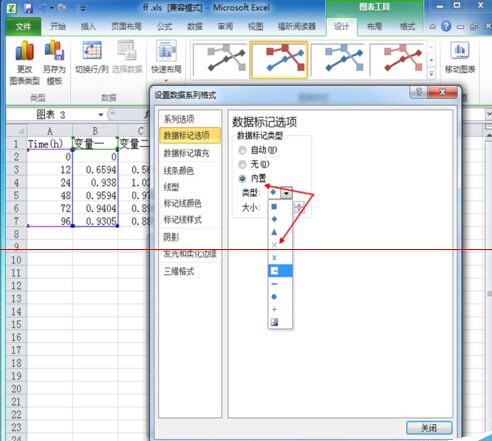Open the File (文件) tab

coord(23,26)
